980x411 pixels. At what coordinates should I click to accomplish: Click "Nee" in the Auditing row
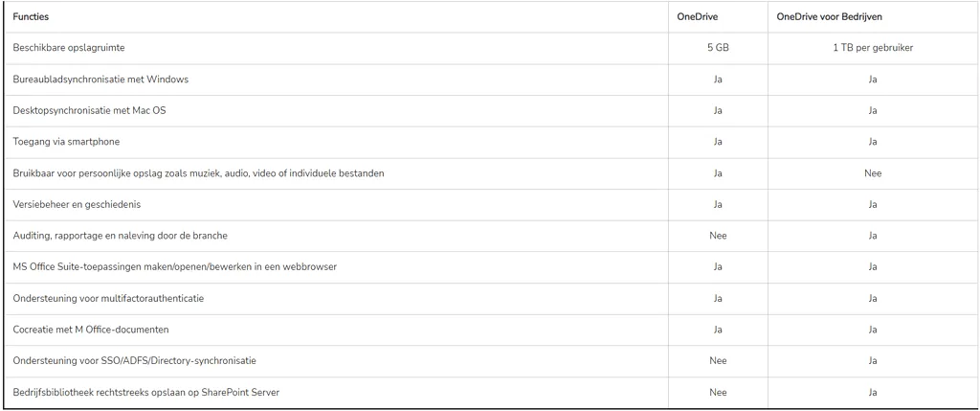718,236
